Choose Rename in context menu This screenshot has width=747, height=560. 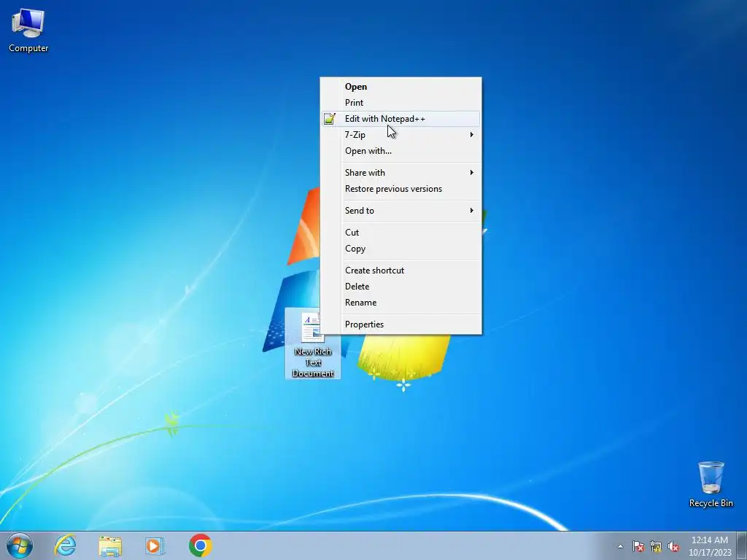tap(400, 303)
